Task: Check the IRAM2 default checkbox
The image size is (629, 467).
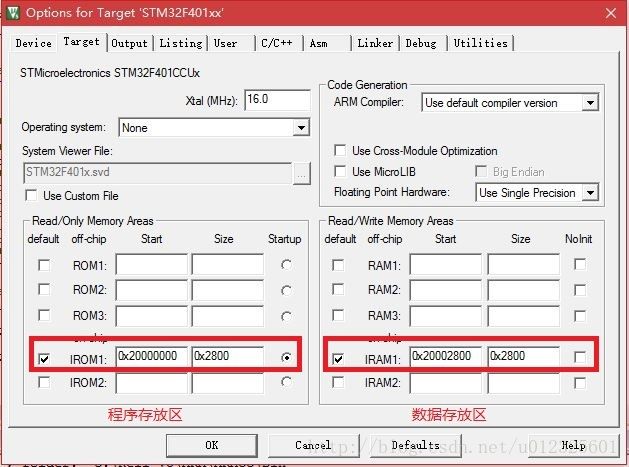Action: pyautogui.click(x=338, y=382)
